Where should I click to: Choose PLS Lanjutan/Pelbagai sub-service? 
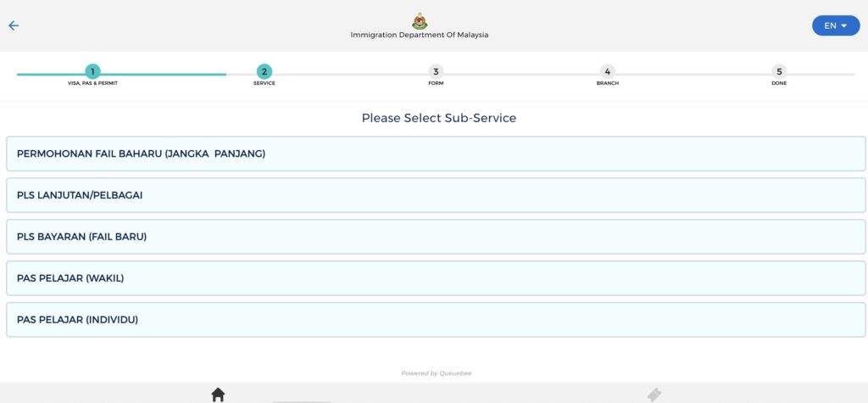(436, 195)
